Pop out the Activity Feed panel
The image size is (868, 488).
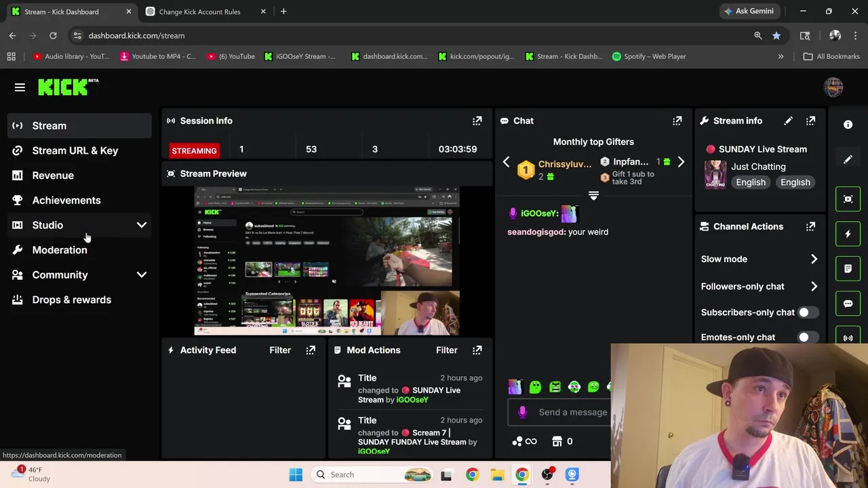pos(311,350)
